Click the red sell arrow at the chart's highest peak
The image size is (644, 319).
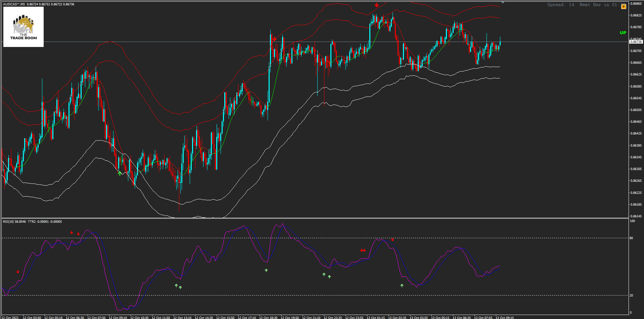tap(377, 5)
